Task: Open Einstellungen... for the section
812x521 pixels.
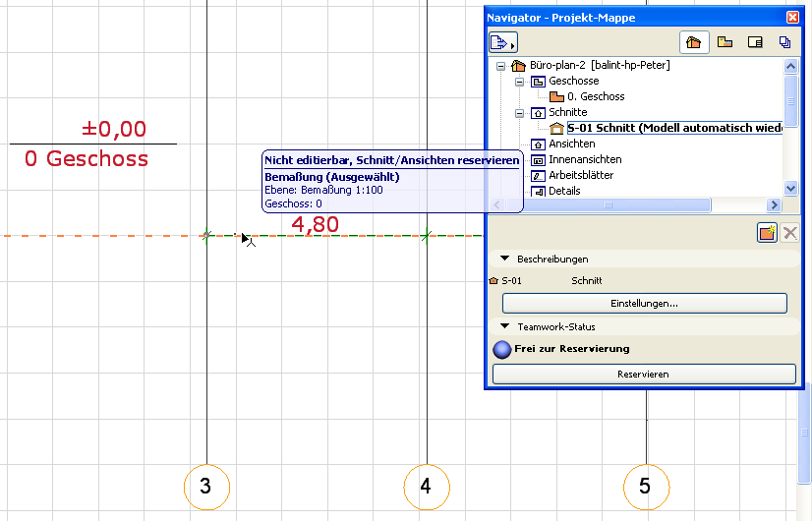Action: (x=644, y=304)
